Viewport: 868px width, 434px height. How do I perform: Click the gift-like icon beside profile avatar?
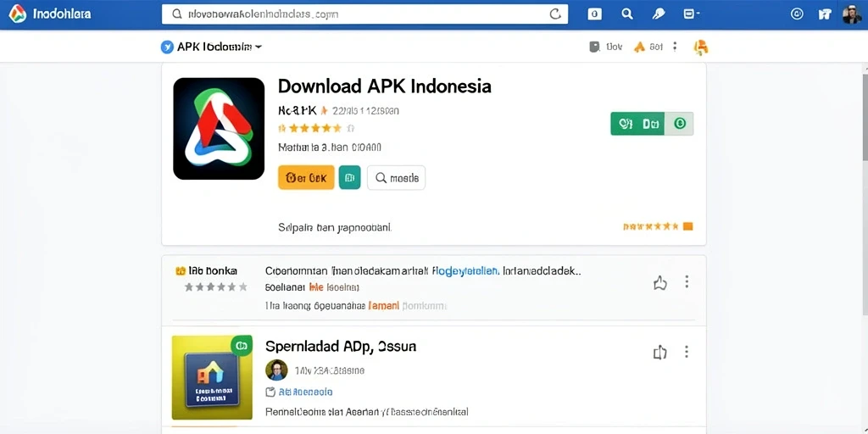coord(825,14)
